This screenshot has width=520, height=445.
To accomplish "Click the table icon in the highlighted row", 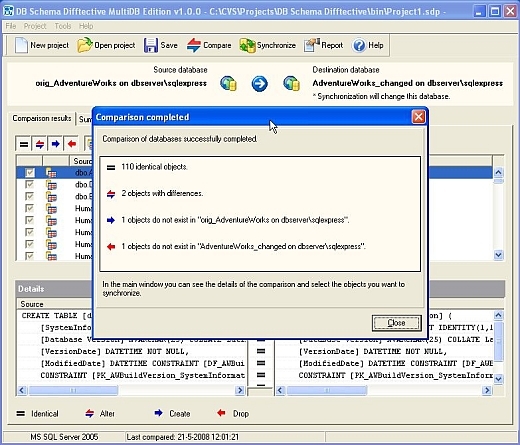I will (51, 173).
